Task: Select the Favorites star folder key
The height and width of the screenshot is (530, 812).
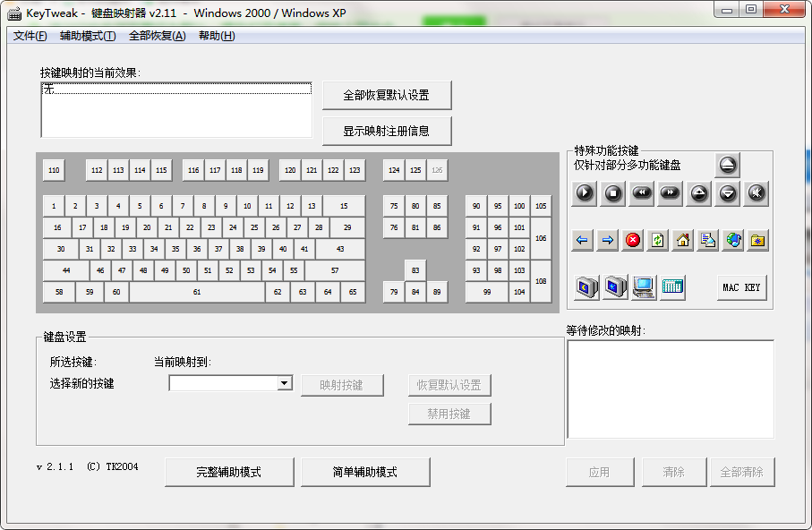Action: click(758, 239)
